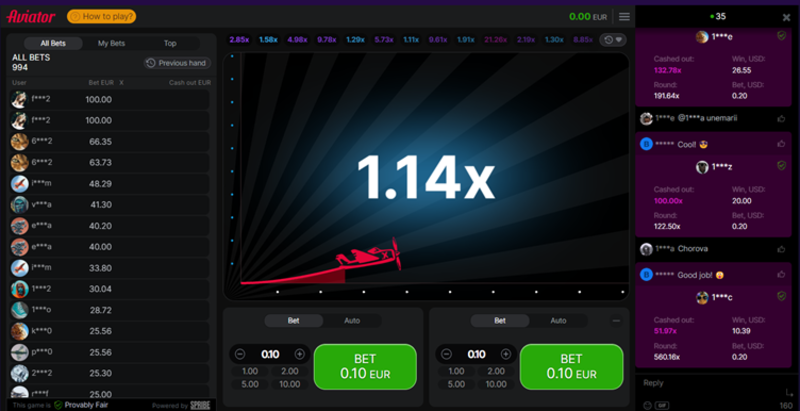The height and width of the screenshot is (411, 800).
Task: Open the GIF picker in chat
Action: click(x=661, y=404)
